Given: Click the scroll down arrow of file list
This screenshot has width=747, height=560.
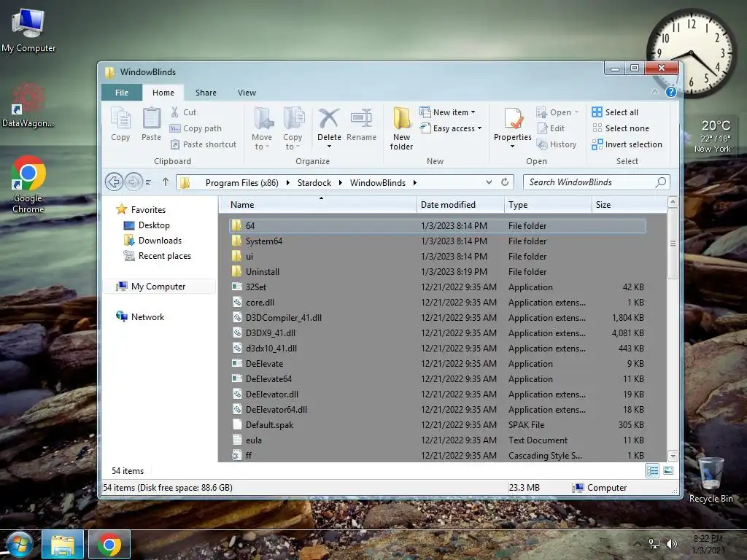Looking at the screenshot, I should [673, 456].
